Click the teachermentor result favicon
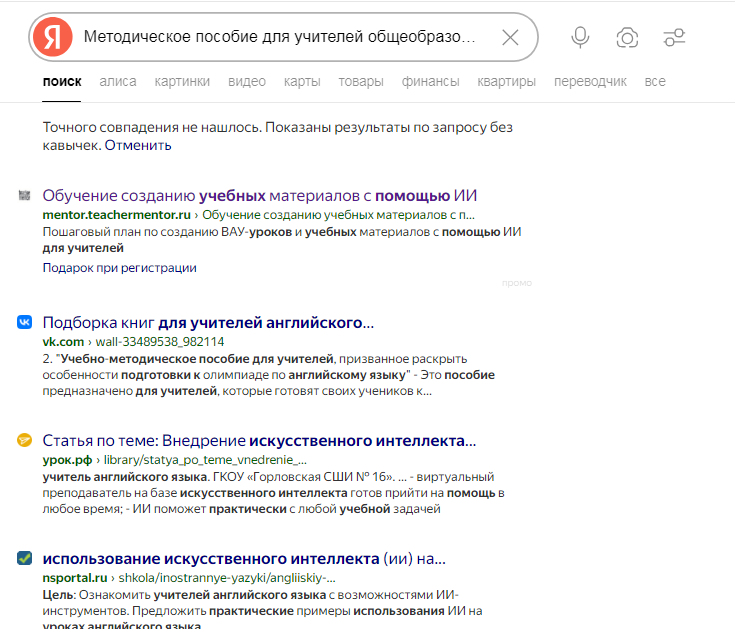 (25, 196)
